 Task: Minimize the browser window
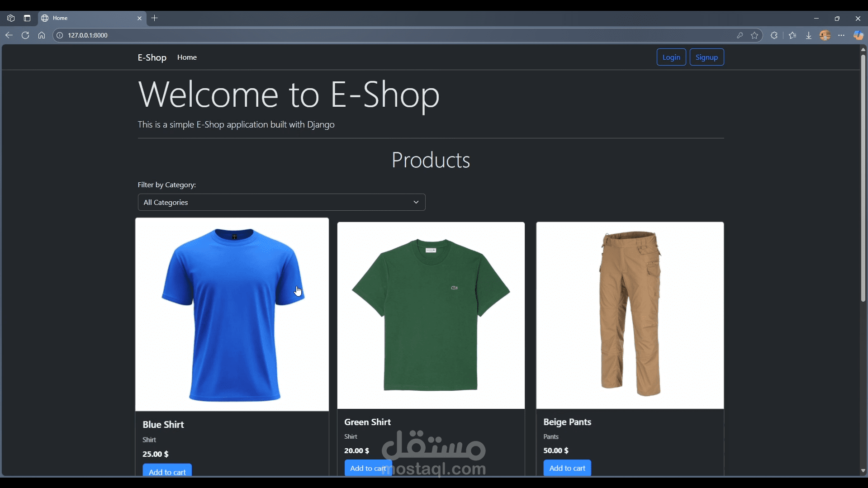pos(816,19)
